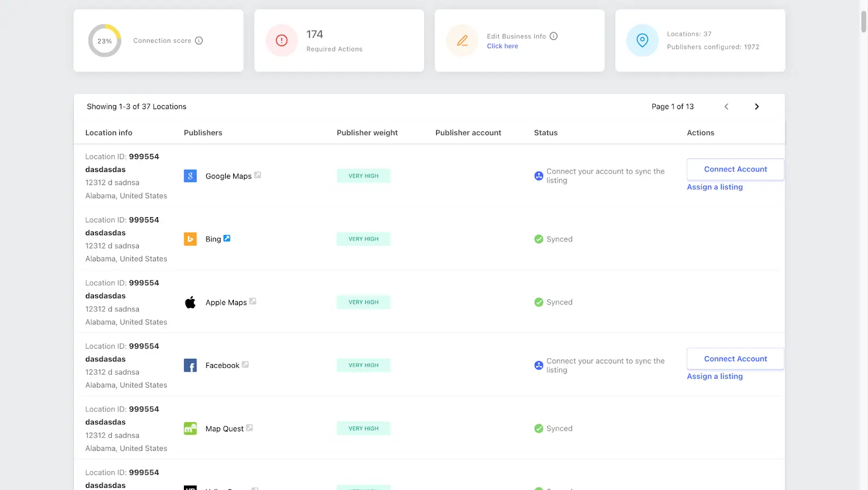Click Connect Account for Google Maps
The height and width of the screenshot is (490, 868).
click(736, 169)
